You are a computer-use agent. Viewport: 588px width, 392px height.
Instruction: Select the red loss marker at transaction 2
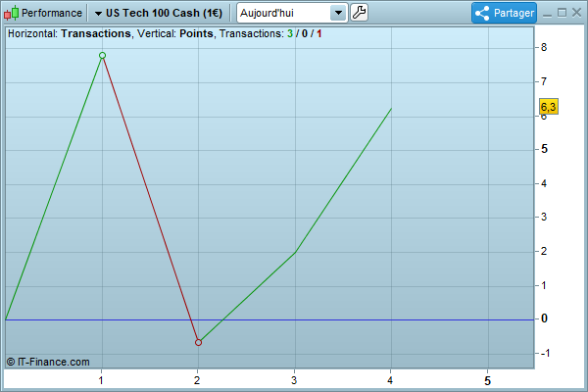coord(198,342)
